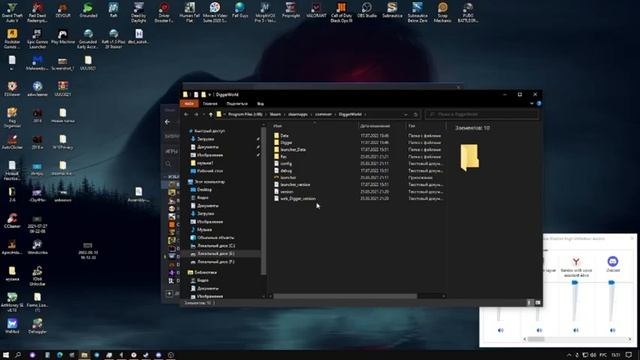Select Локальный диск (F:) in navigation pane
The width and height of the screenshot is (640, 360).
216,262
